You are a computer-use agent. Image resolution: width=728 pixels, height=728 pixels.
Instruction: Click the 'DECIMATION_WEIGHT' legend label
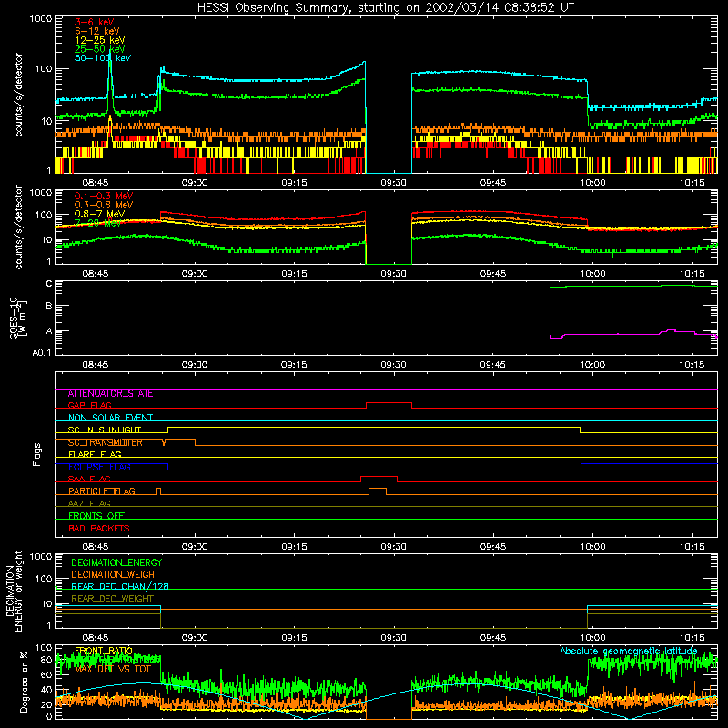(116, 574)
